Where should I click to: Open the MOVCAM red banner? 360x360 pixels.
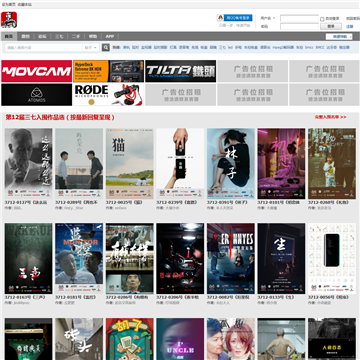37,71
